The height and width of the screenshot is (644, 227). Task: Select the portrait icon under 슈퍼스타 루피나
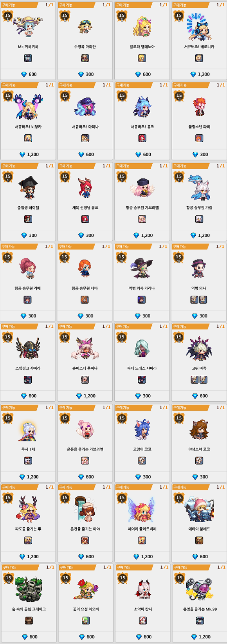tap(85, 380)
